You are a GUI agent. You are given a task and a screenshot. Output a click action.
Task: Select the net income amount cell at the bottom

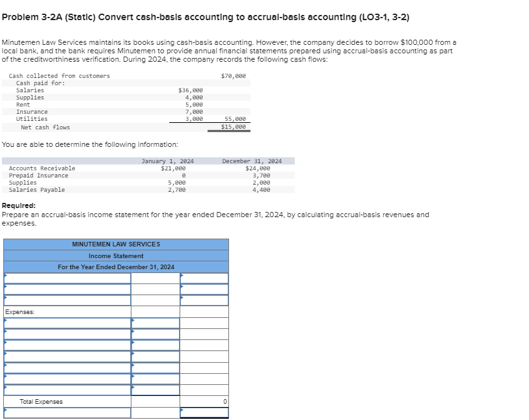pos(203,412)
